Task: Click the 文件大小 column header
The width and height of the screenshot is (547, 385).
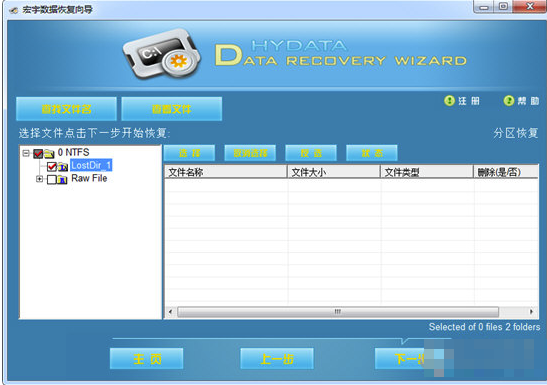Action: [334, 172]
